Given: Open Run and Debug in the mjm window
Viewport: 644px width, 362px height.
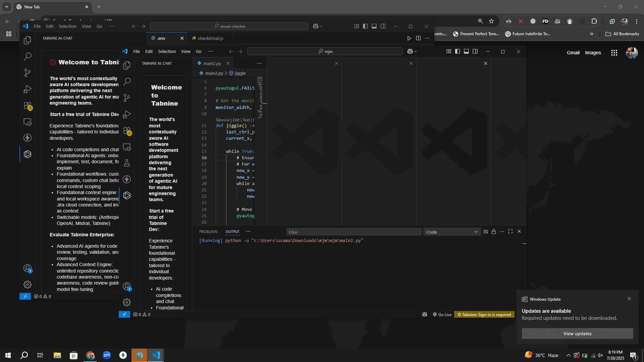Looking at the screenshot, I should click(x=127, y=114).
